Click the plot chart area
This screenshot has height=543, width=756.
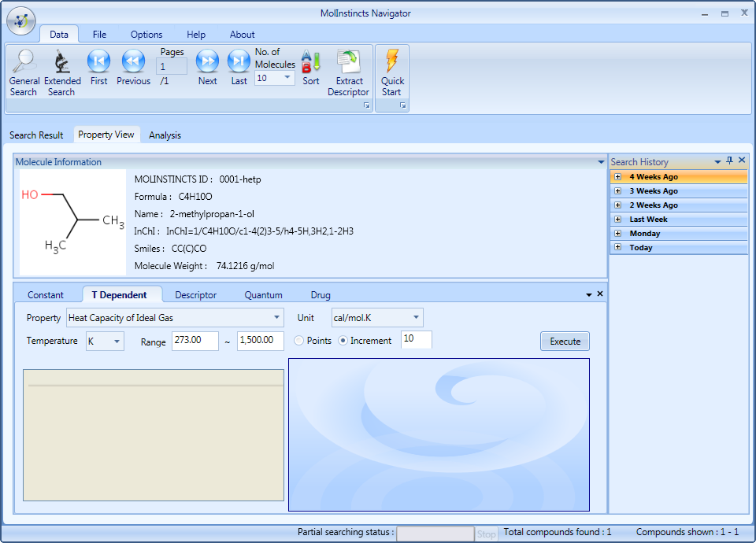(439, 434)
